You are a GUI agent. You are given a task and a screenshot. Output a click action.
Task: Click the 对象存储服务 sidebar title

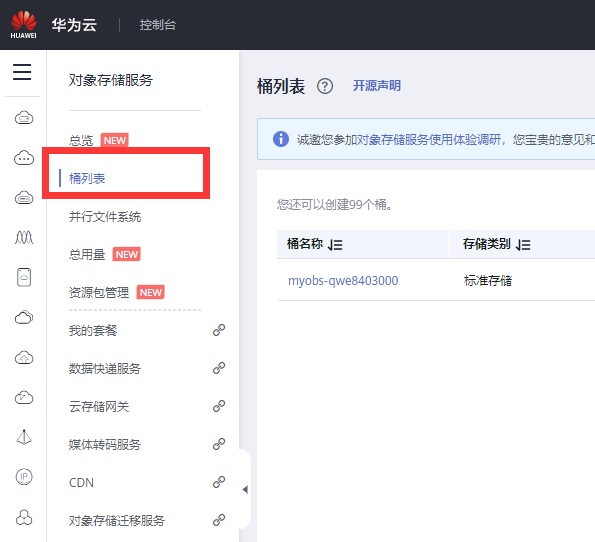pos(110,80)
